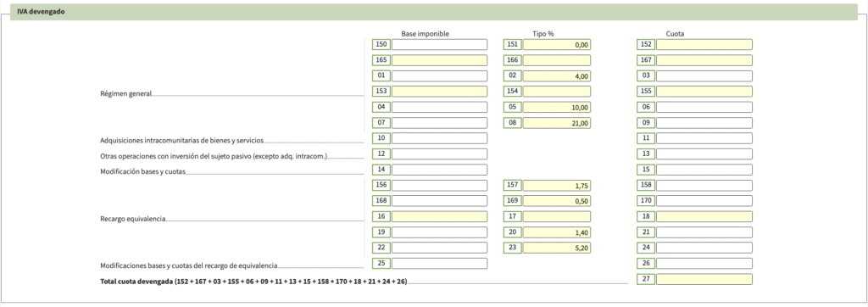The image size is (868, 307).
Task: Click cuota field 152
Action: point(704,45)
